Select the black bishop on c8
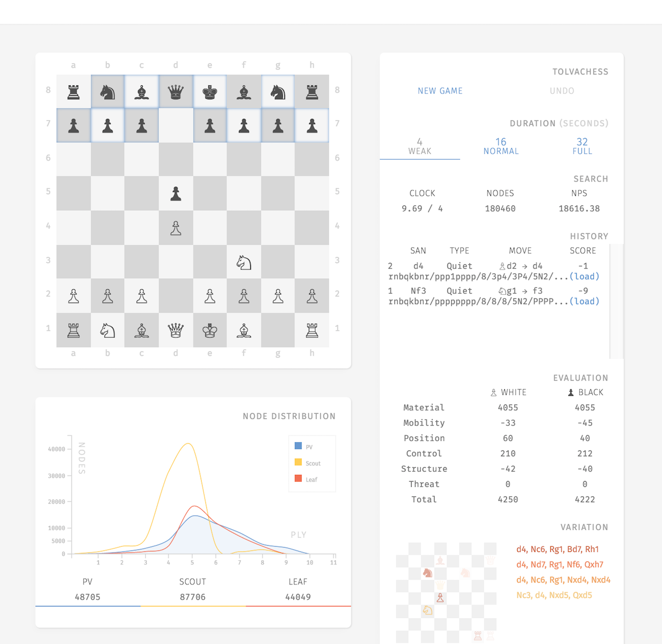The height and width of the screenshot is (644, 662). tap(142, 92)
